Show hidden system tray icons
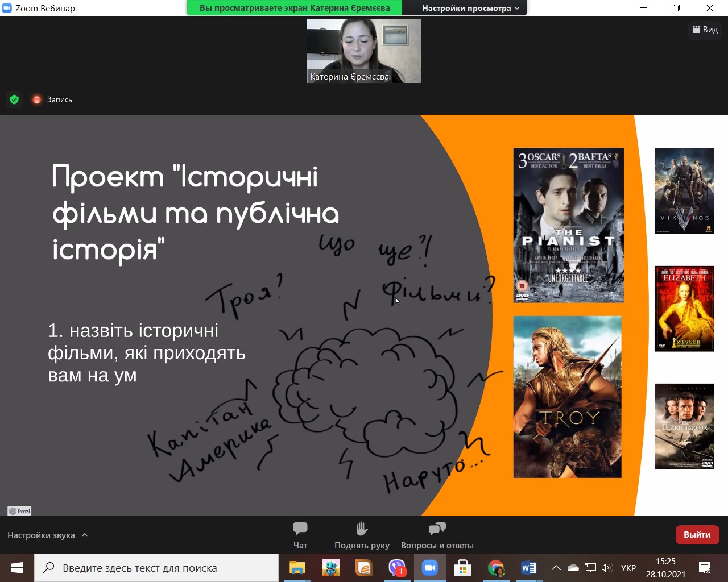This screenshot has width=728, height=582. [556, 568]
